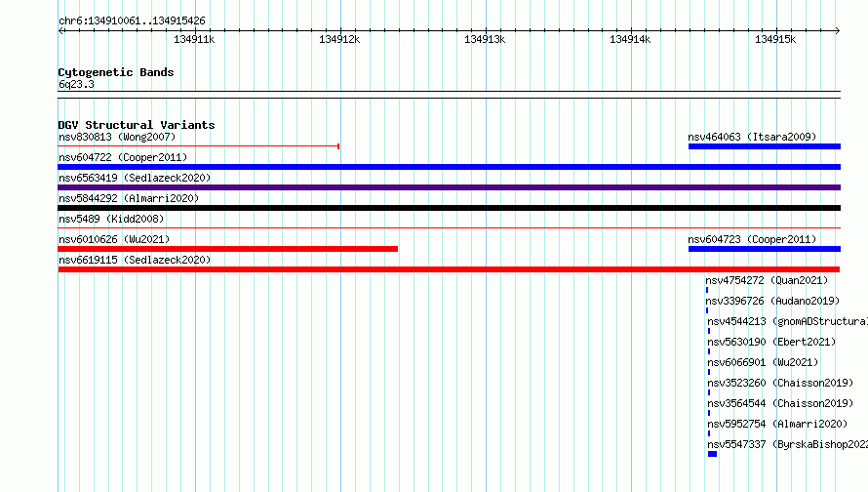Click the chr6:134910061..134915426 coordinates

132,20
